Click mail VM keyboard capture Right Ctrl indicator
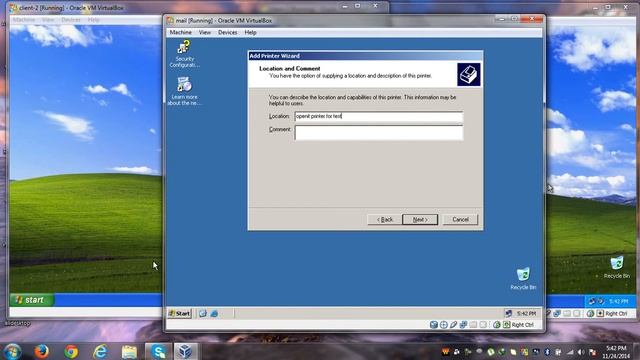The image size is (640, 360). pyautogui.click(x=518, y=325)
